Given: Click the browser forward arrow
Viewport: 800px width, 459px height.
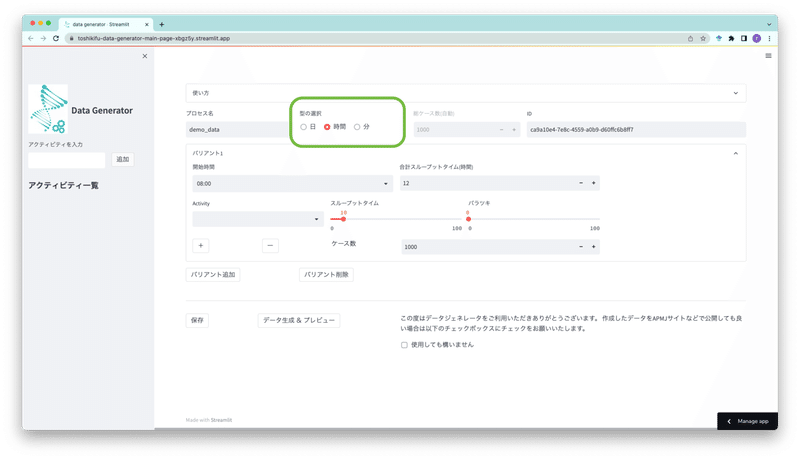Looking at the screenshot, I should (43, 38).
